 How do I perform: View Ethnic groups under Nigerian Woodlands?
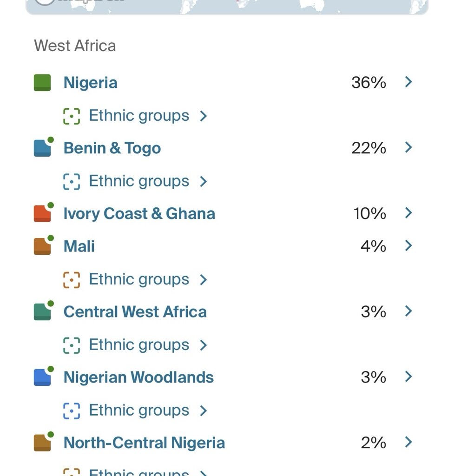click(x=139, y=410)
